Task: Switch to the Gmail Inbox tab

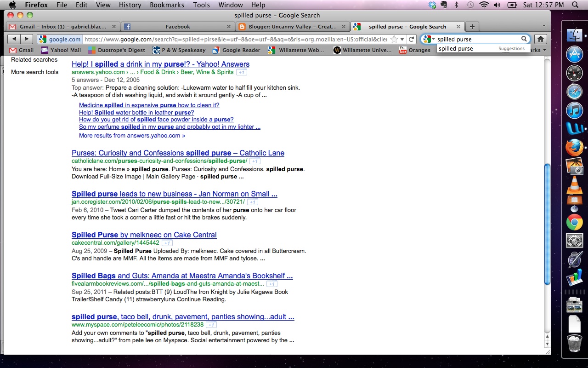Action: pos(63,27)
